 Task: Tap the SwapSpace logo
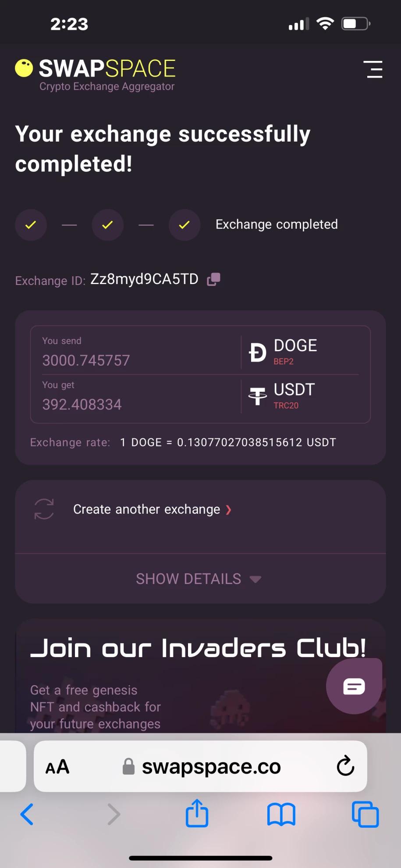pos(95,75)
